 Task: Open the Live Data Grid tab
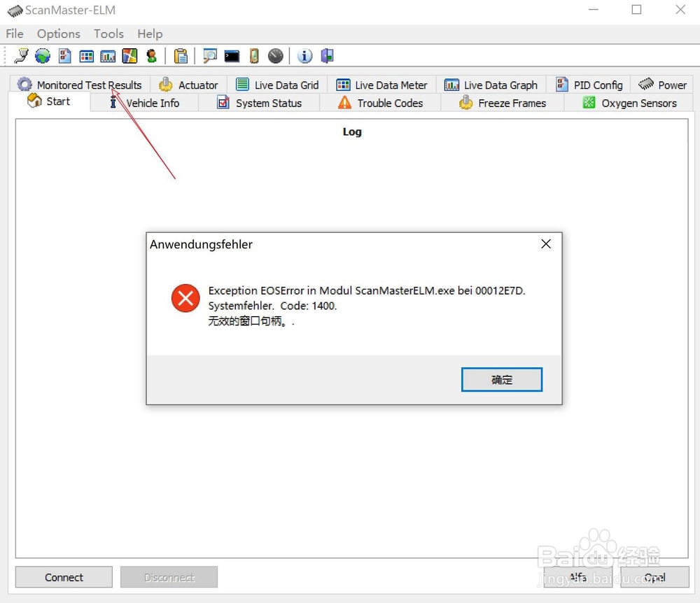tap(277, 85)
